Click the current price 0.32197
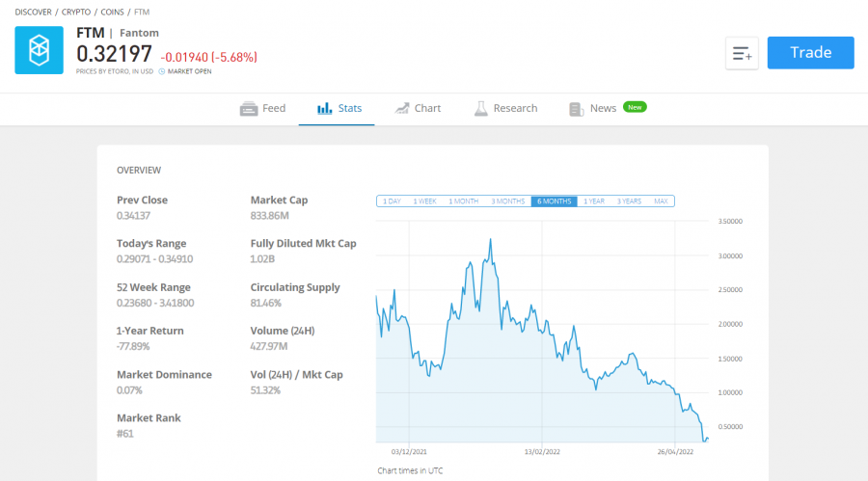The width and height of the screenshot is (868, 481). [114, 54]
